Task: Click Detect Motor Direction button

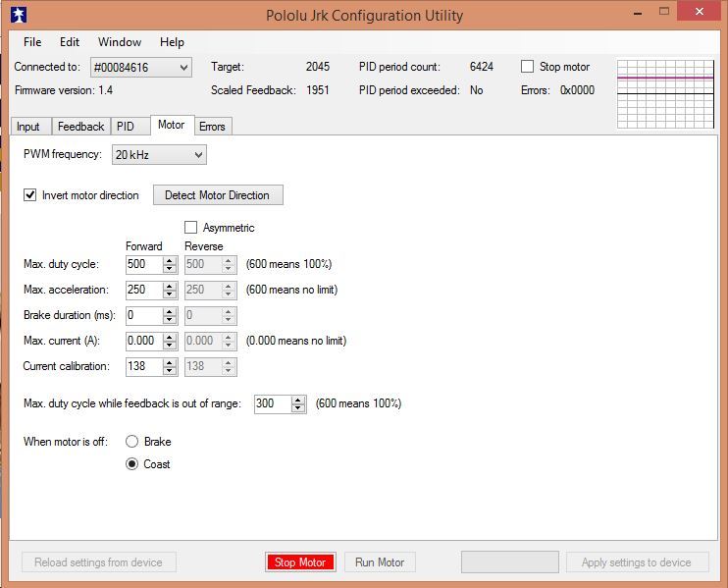Action: (x=217, y=195)
